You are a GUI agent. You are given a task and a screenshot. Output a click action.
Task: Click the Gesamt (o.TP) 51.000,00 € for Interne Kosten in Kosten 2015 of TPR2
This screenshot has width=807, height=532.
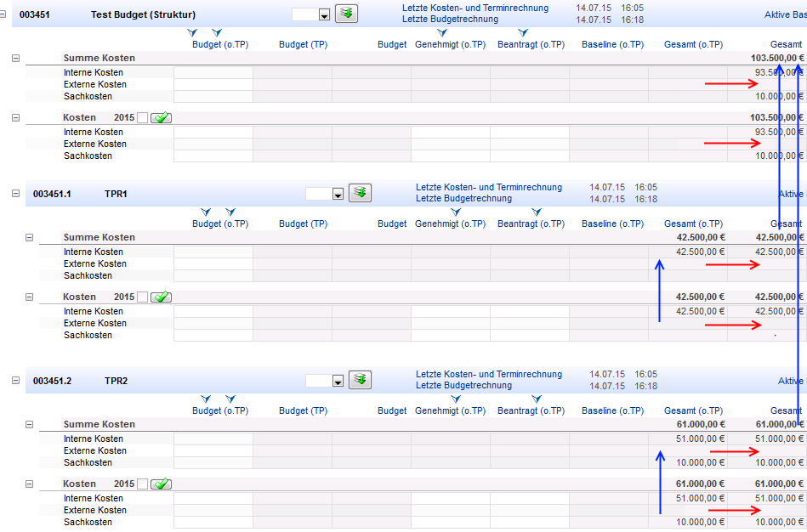[x=700, y=498]
